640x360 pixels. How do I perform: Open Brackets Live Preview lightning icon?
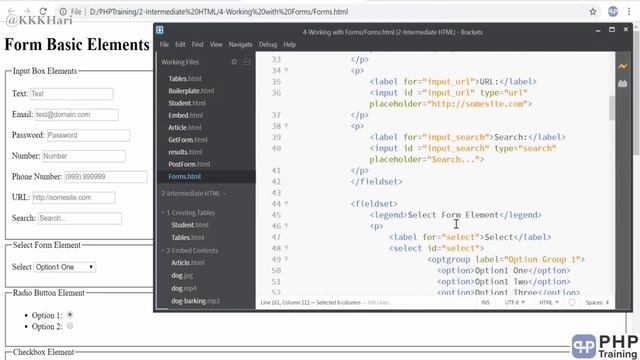pos(622,66)
